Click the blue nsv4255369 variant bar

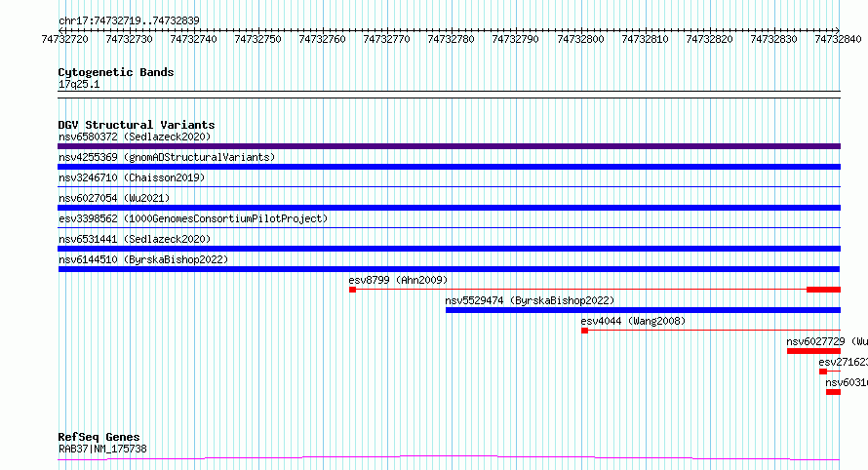pos(449,167)
